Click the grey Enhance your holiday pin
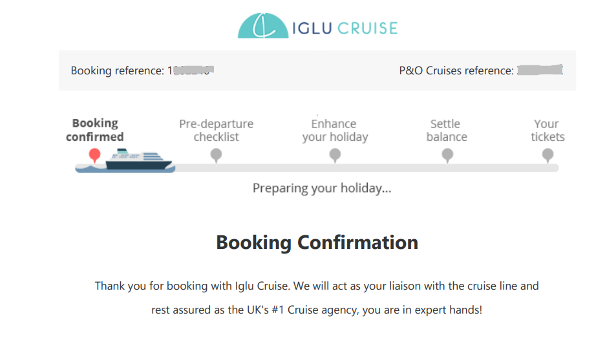 tap(335, 155)
